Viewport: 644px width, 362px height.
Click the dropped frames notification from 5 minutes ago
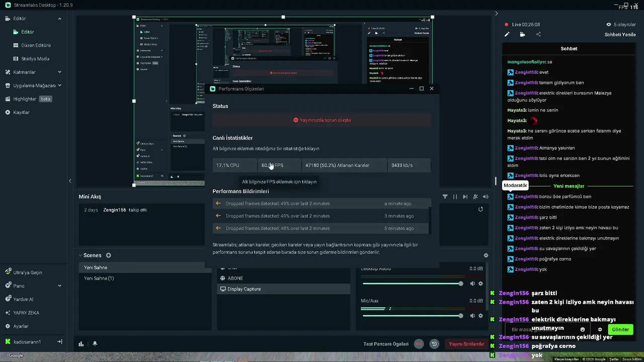320,228
